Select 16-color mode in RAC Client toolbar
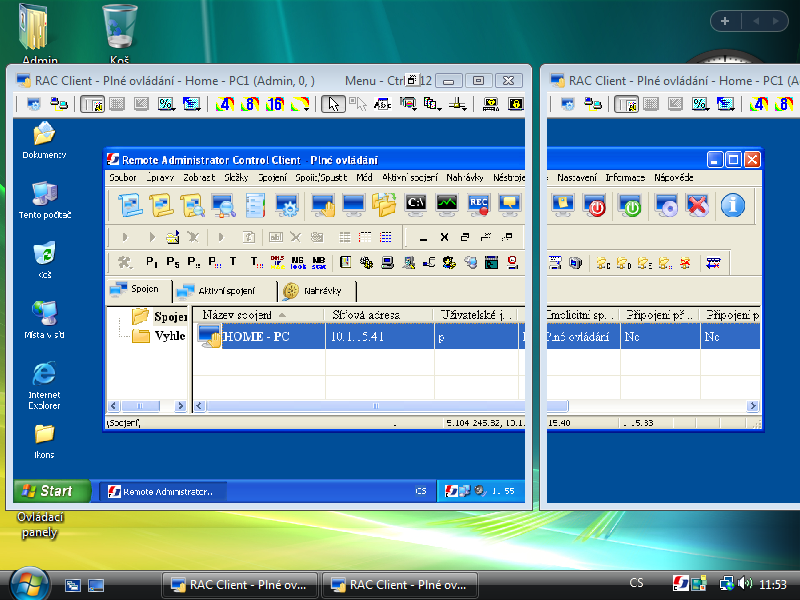The image size is (800, 600). click(x=274, y=105)
